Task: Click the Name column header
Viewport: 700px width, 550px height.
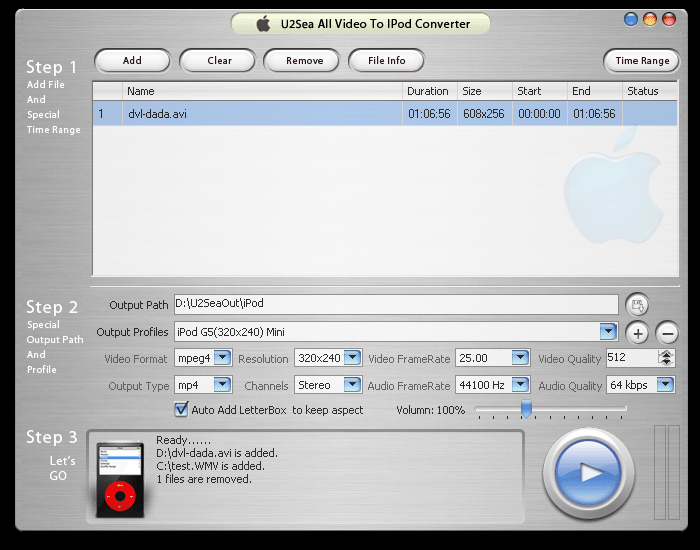Action: click(262, 91)
